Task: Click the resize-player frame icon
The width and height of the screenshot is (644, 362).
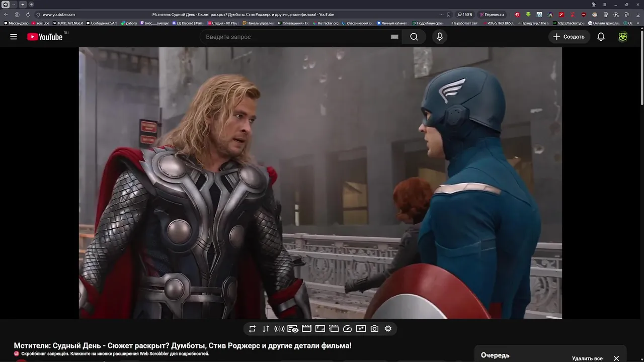Action: [x=320, y=329]
